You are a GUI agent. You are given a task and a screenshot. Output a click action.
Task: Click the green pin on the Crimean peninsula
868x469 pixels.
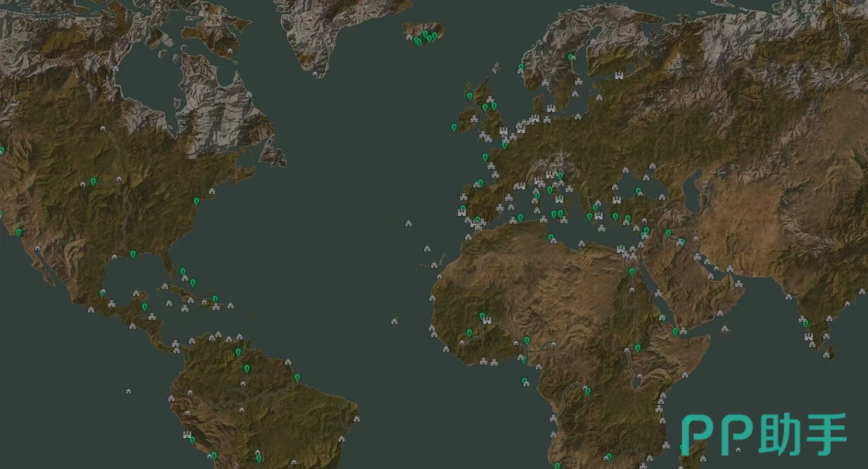coord(638,192)
